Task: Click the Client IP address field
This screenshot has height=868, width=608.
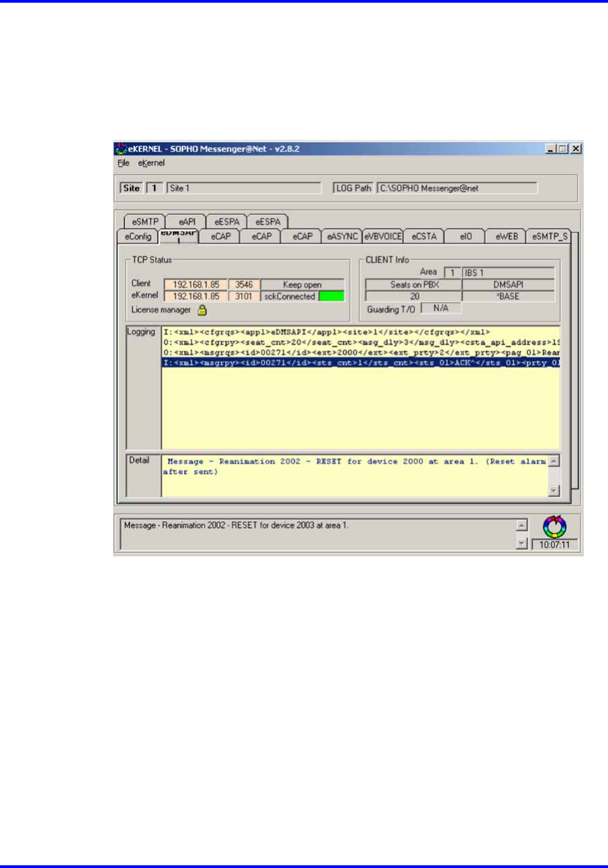Action: [x=195, y=285]
